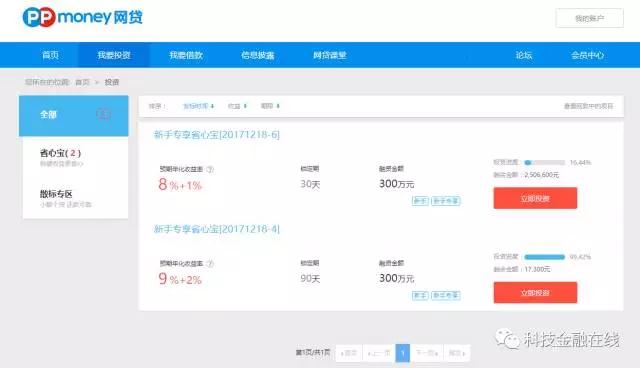Sort the list by 收益
This screenshot has height=368, width=640.
click(237, 106)
